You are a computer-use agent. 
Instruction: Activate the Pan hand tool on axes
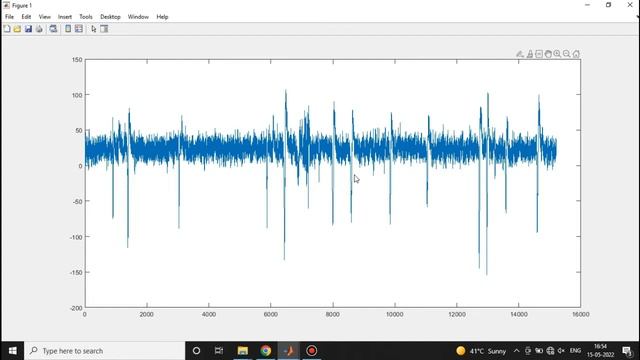pos(548,54)
